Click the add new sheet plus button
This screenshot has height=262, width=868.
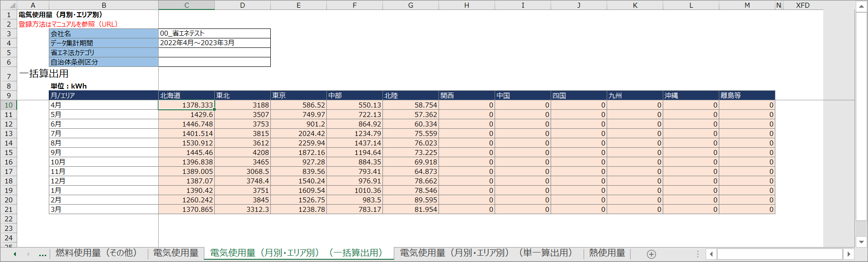click(651, 254)
